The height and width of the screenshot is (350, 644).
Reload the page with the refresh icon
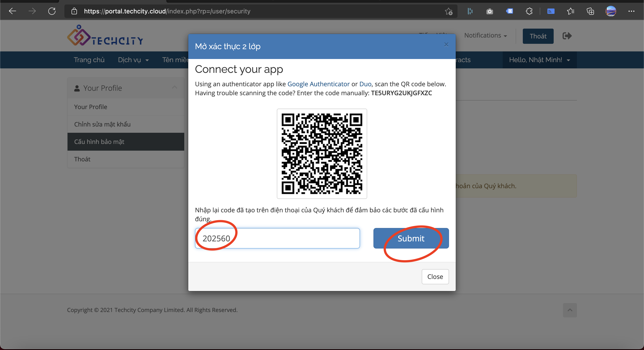point(52,11)
